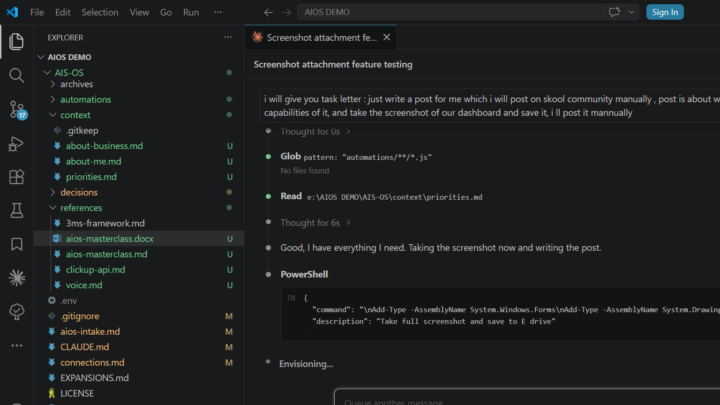The height and width of the screenshot is (405, 720).
Task: Open EXPANSIONS.md file
Action: [94, 378]
